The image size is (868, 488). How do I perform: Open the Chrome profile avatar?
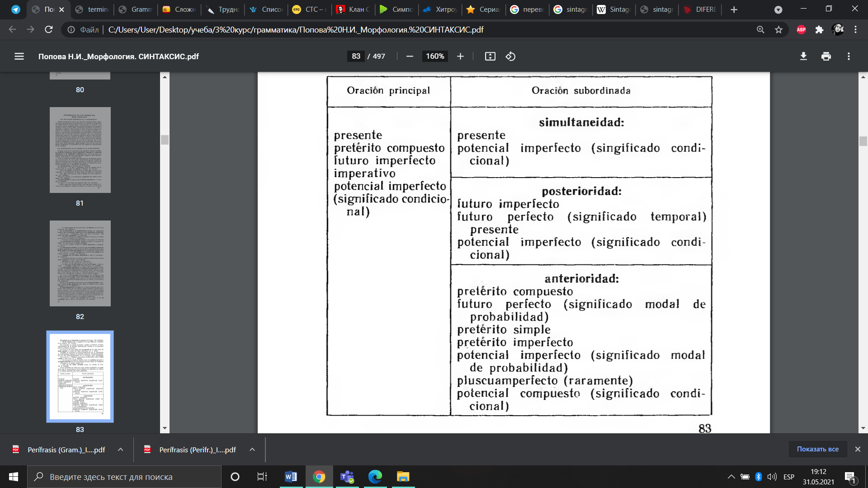838,30
